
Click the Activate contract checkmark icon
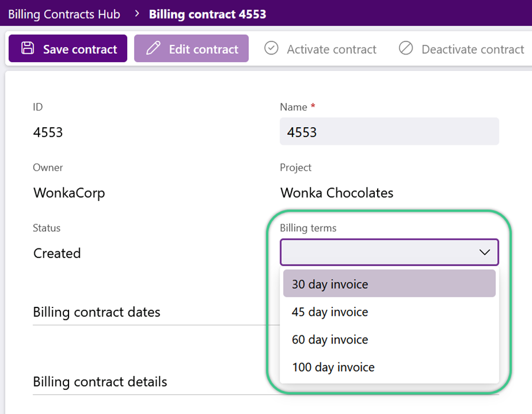[271, 48]
